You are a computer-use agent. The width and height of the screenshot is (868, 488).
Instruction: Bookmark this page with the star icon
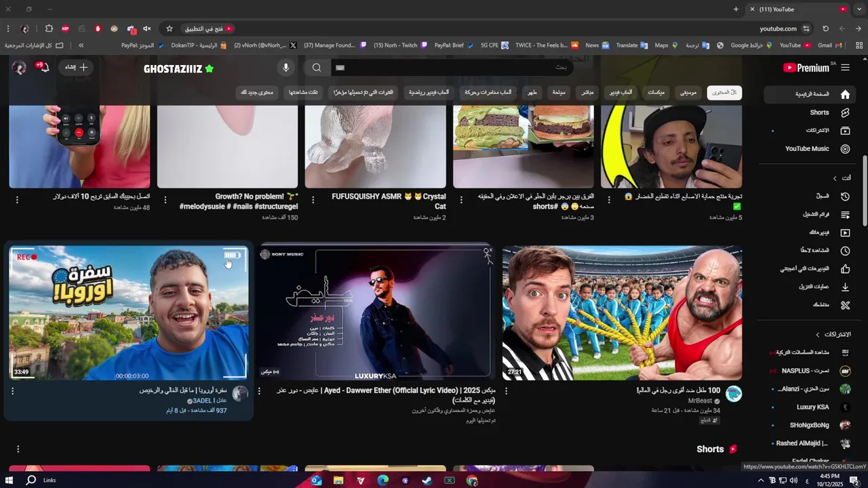pyautogui.click(x=170, y=28)
